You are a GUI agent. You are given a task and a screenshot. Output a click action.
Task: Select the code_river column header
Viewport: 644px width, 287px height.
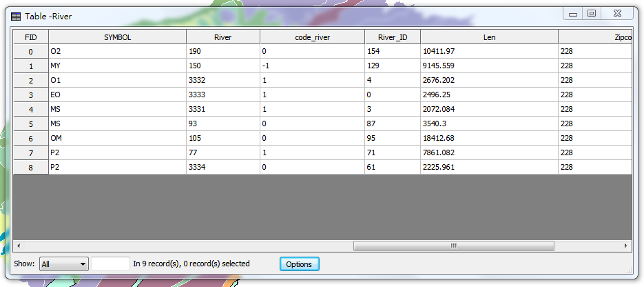click(312, 37)
